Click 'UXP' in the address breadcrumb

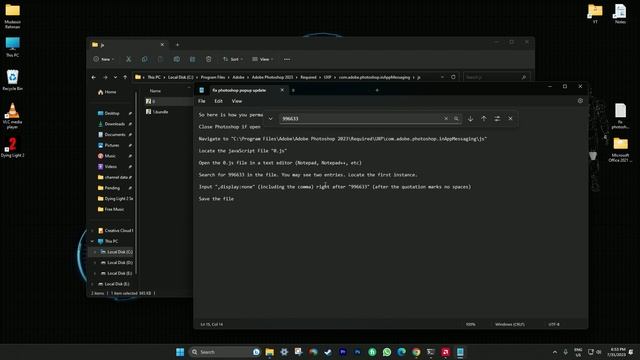328,77
